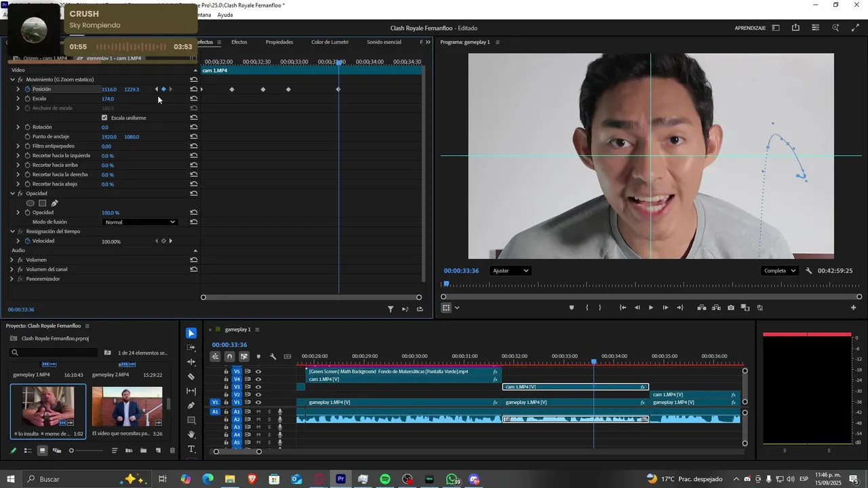The width and height of the screenshot is (868, 488).
Task: Toggle Escala uniforme checkbox
Action: tap(104, 118)
